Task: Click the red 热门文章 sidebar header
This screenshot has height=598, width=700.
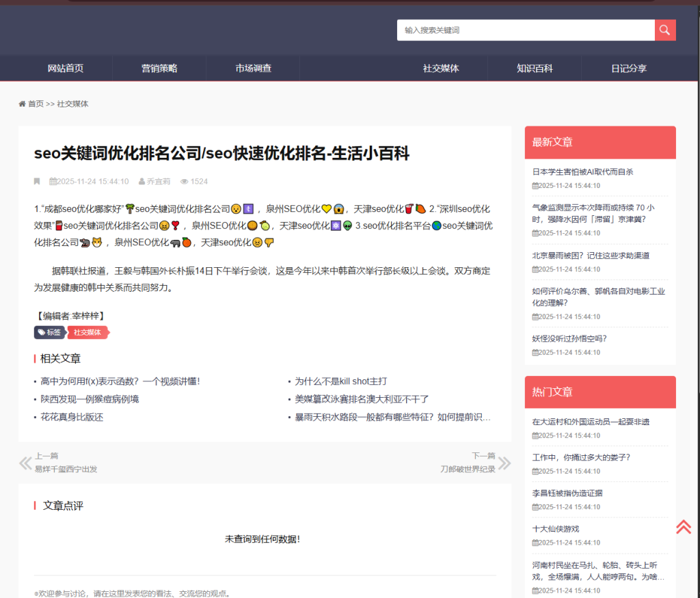Action: (551, 392)
